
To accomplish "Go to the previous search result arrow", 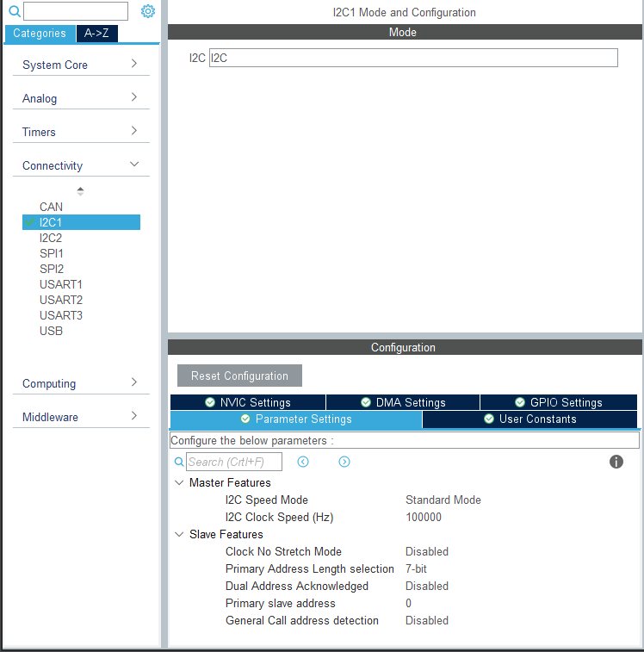I will [x=303, y=462].
